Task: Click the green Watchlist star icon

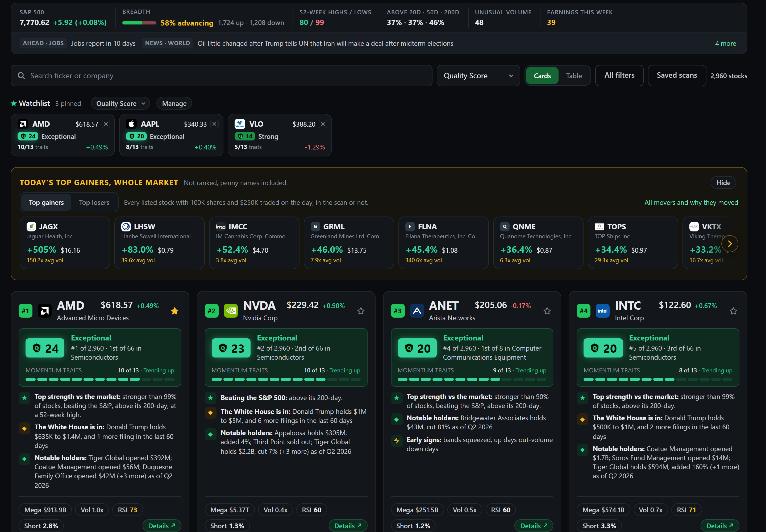Action: 14,103
